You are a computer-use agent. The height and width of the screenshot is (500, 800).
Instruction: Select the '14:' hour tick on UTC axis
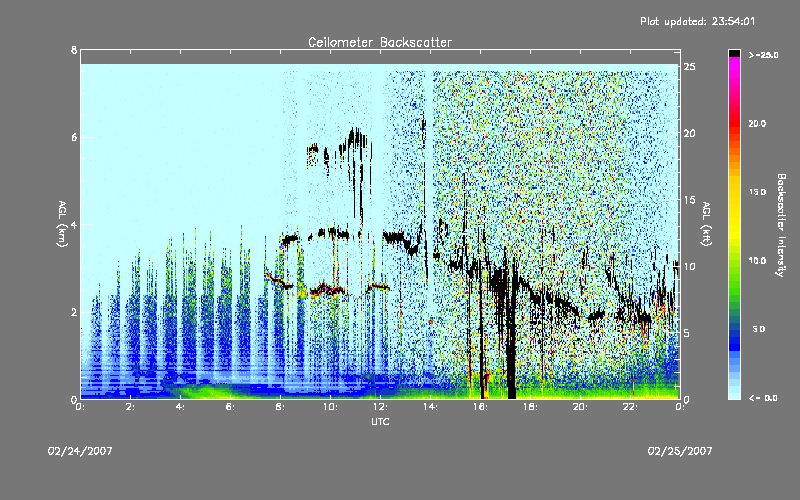430,407
